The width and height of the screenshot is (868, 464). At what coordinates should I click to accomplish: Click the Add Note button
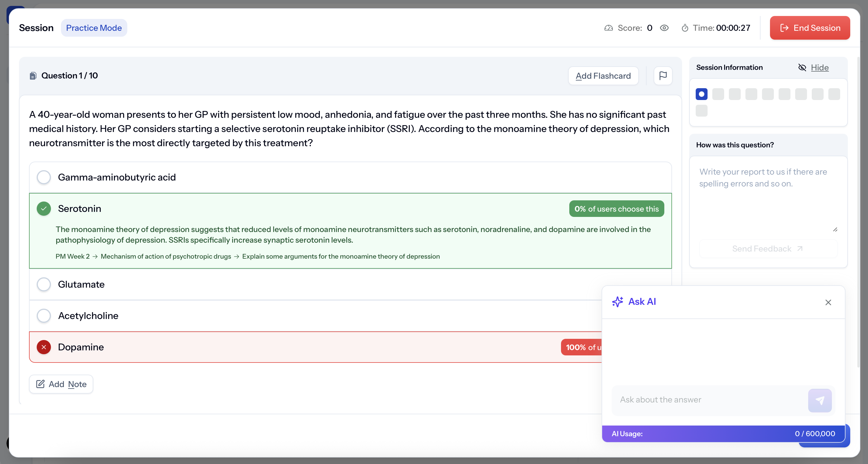pyautogui.click(x=61, y=384)
